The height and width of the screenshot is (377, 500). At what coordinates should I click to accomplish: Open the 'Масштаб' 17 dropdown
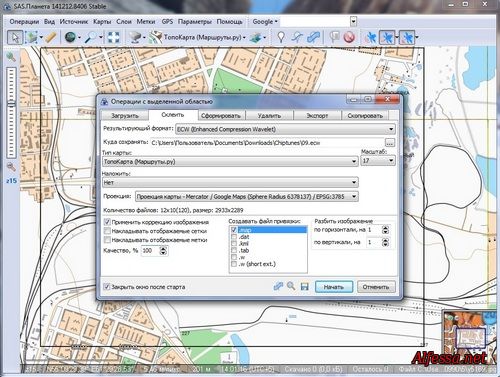tap(378, 161)
